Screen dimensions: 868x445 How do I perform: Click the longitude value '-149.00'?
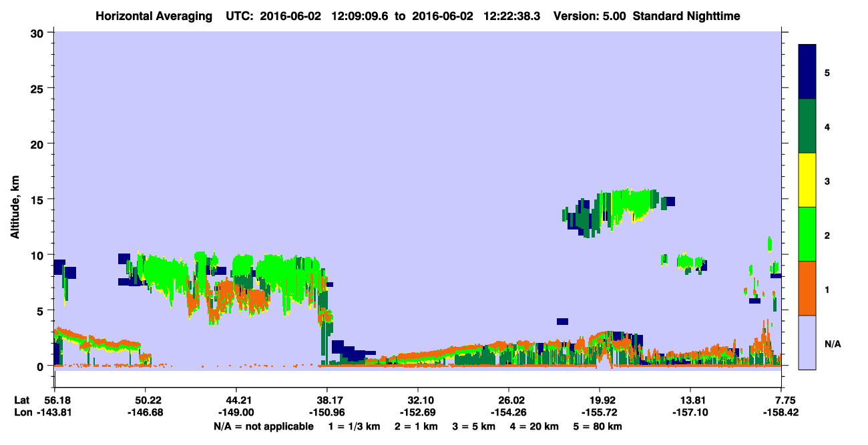[x=236, y=412]
